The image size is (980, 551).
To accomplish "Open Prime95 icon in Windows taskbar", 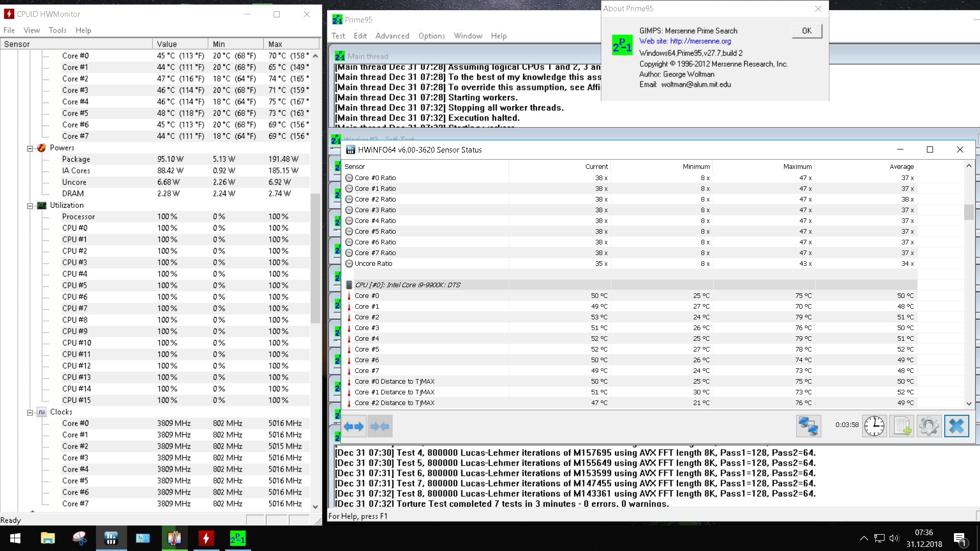I will (x=237, y=538).
